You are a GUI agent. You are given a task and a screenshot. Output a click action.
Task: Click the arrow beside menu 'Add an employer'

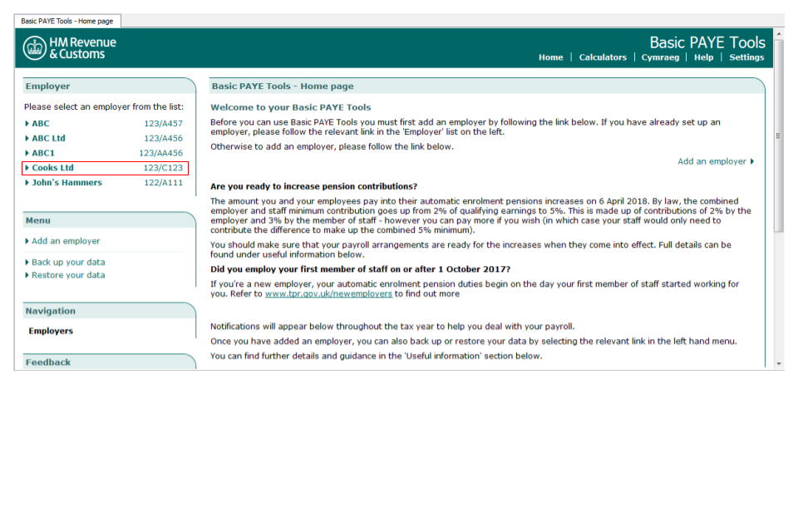(27, 241)
